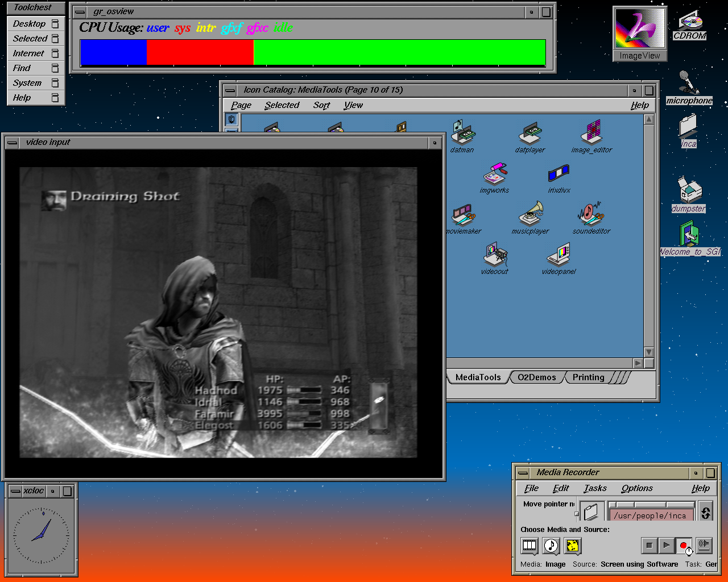Open the datplayer icon in Icon Catalog
Viewport: 728px width, 582px height.
point(530,132)
